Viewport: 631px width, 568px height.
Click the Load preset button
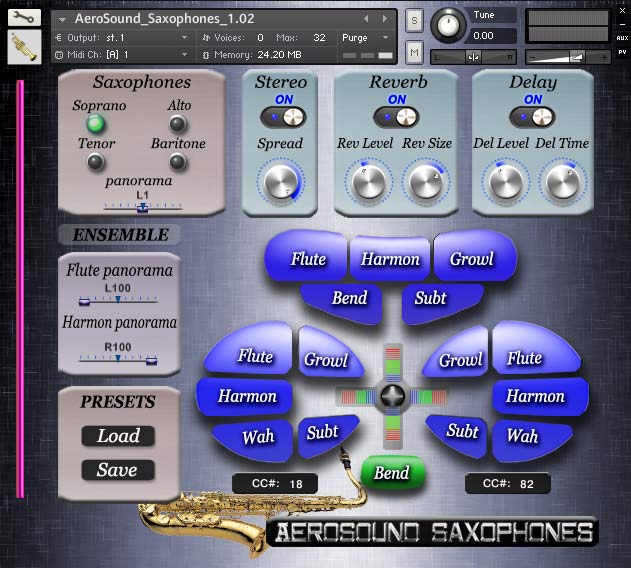(118, 436)
